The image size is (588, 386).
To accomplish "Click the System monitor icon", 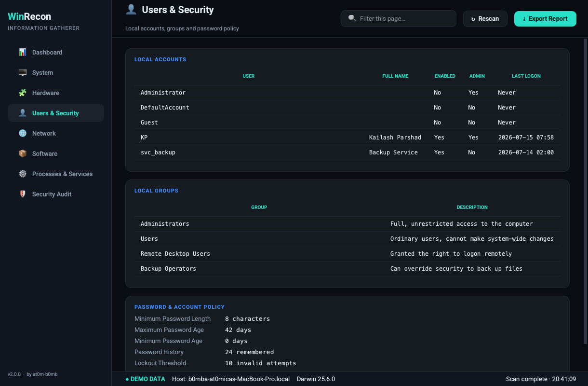I will pyautogui.click(x=23, y=72).
